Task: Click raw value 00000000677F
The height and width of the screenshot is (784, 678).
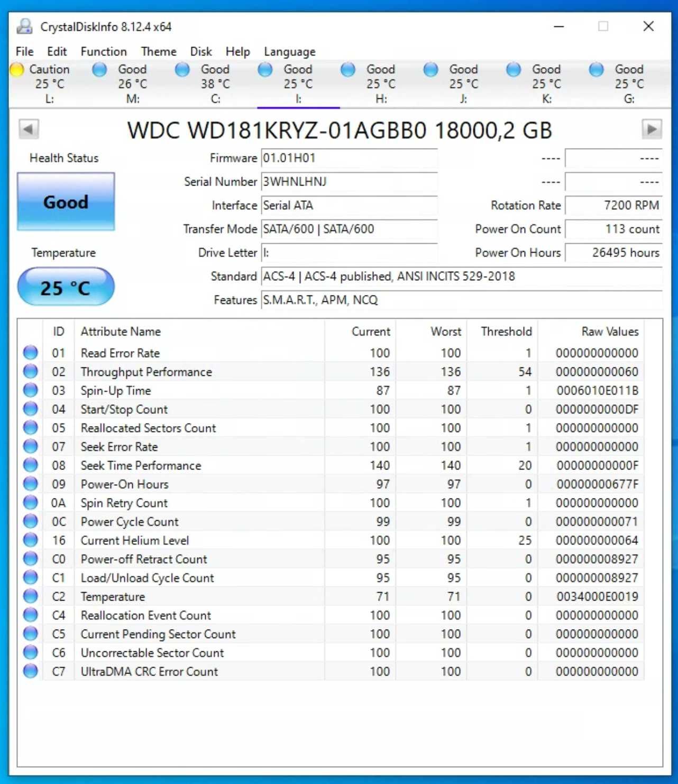Action: (x=597, y=484)
